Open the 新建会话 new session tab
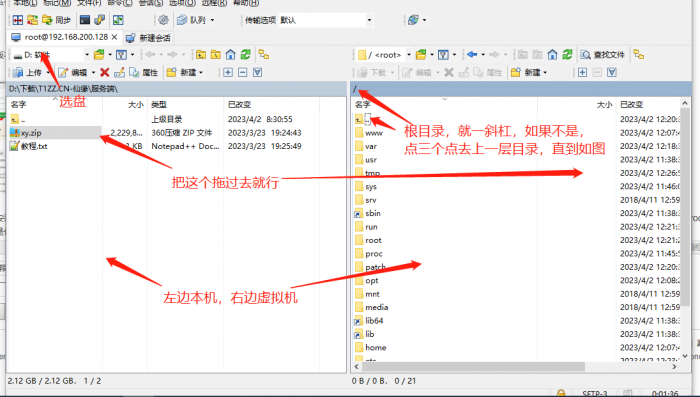This screenshot has height=397, width=700. tap(148, 38)
